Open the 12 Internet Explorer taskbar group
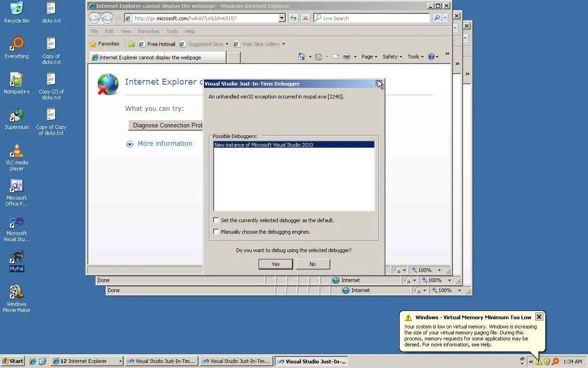 point(87,361)
